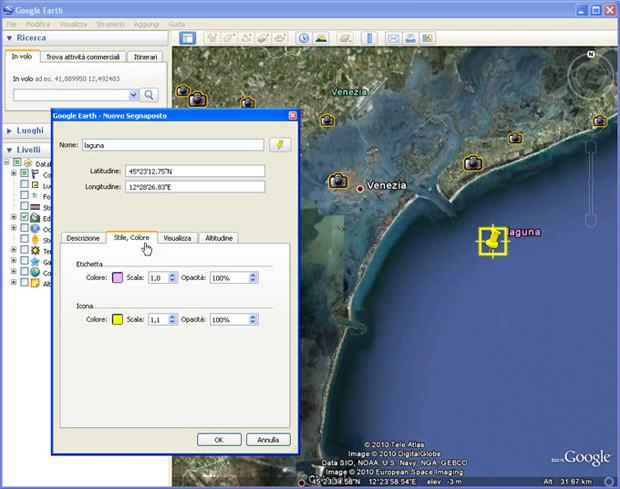Enable the places layer checkbox below borders

tap(24, 184)
